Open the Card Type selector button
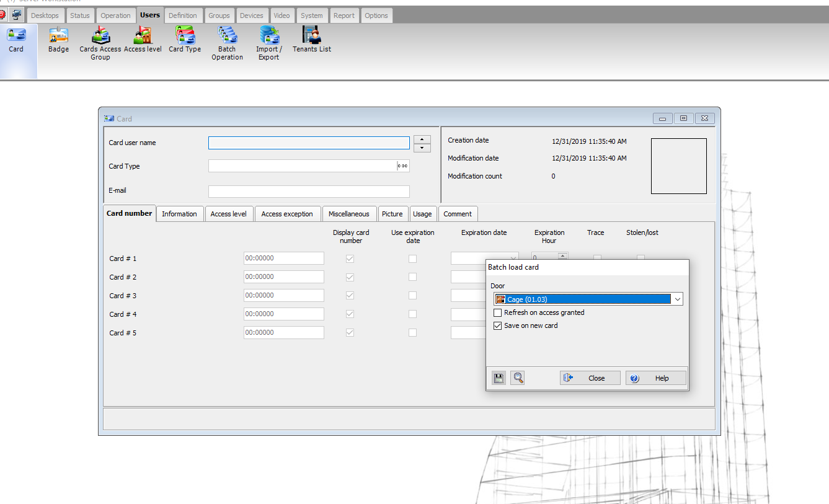Image resolution: width=829 pixels, height=504 pixels. (403, 166)
